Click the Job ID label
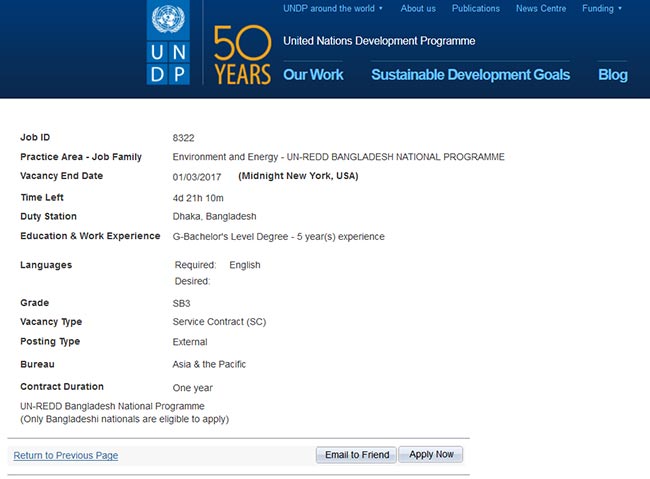This screenshot has width=650, height=479. 35,137
